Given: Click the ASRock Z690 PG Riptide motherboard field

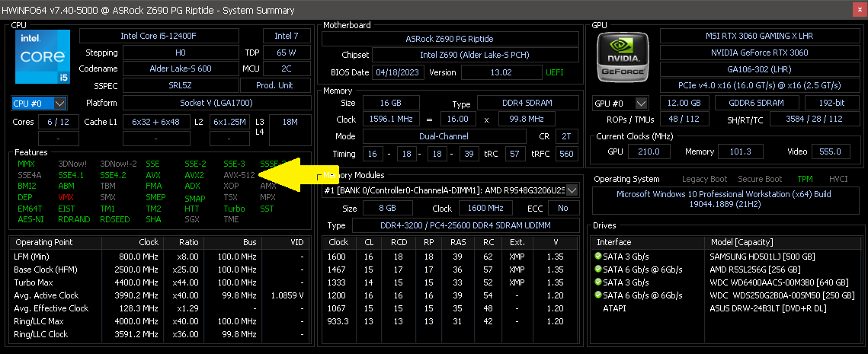Looking at the screenshot, I should pos(450,40).
